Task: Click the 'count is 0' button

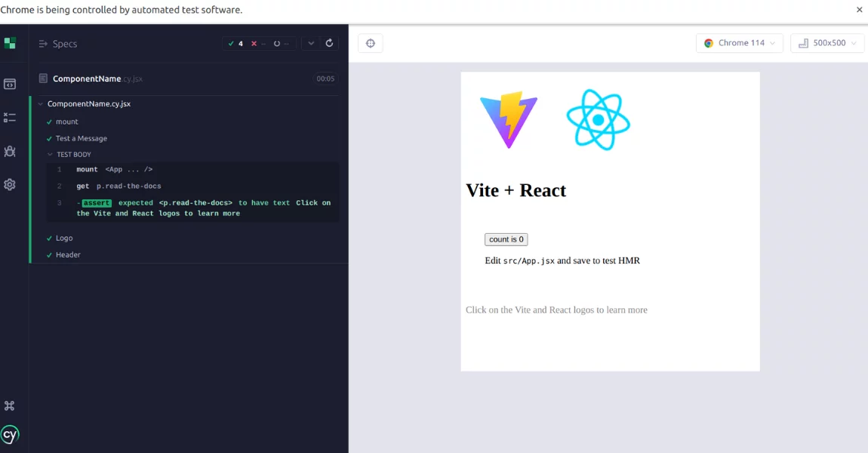Action: click(506, 239)
